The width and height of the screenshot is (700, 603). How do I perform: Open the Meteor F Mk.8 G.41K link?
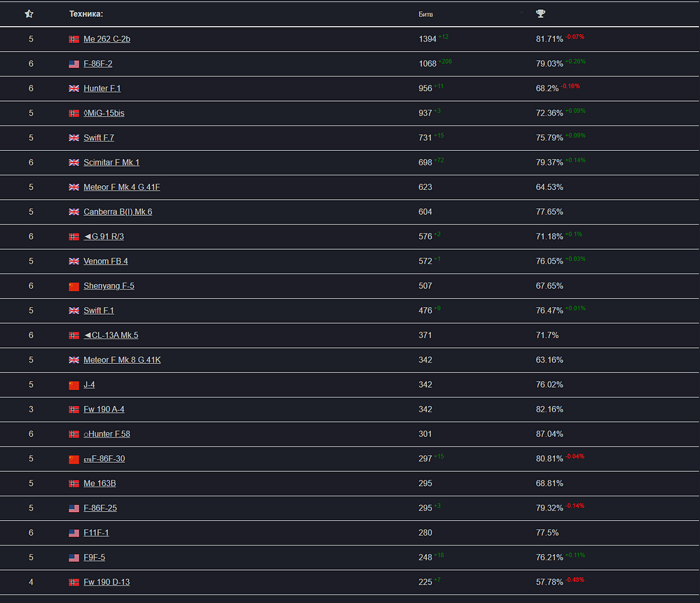pyautogui.click(x=122, y=360)
